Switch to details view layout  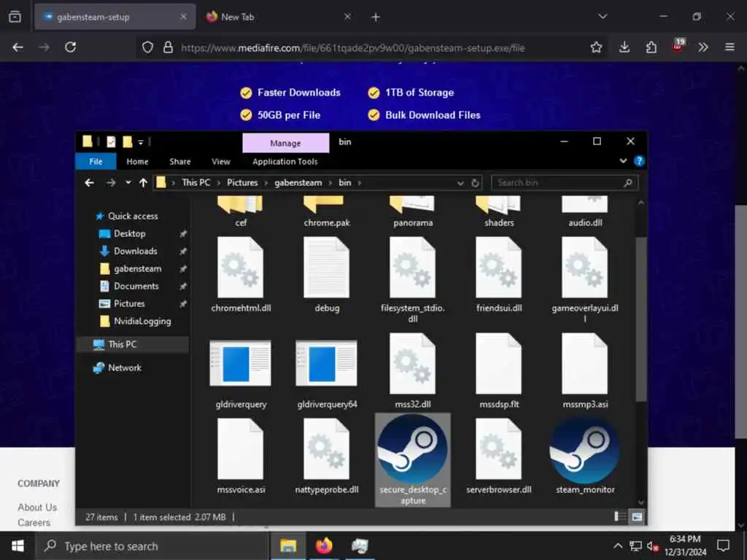[620, 517]
